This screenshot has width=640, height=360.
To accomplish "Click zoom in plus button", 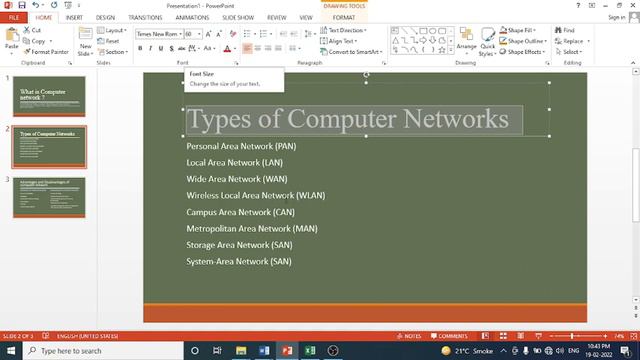I will coord(605,336).
